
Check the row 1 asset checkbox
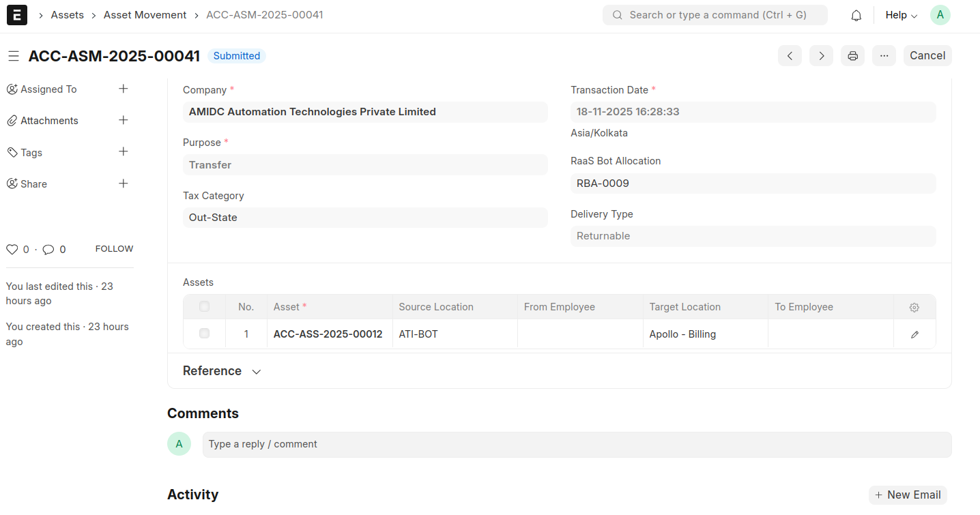pyautogui.click(x=204, y=334)
